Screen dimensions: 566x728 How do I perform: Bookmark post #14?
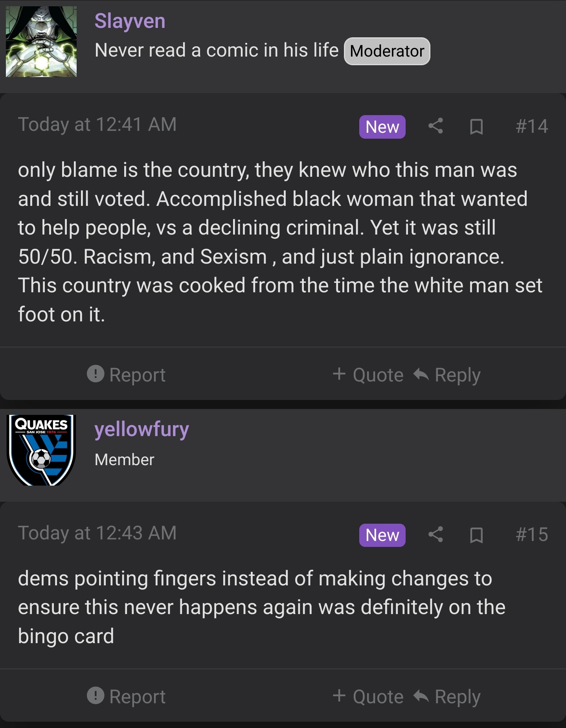pyautogui.click(x=476, y=127)
